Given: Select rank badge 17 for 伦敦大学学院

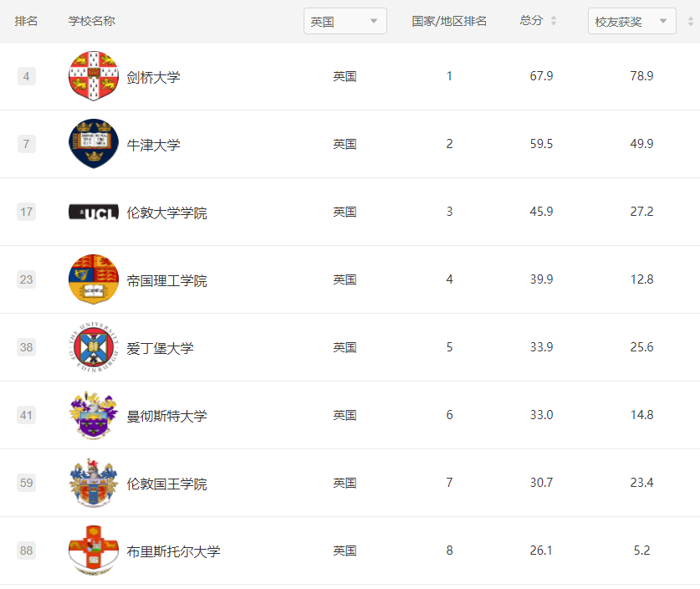Looking at the screenshot, I should (26, 213).
